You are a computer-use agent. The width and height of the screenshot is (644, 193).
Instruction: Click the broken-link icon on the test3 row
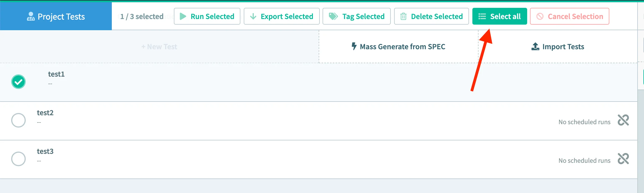pos(624,159)
